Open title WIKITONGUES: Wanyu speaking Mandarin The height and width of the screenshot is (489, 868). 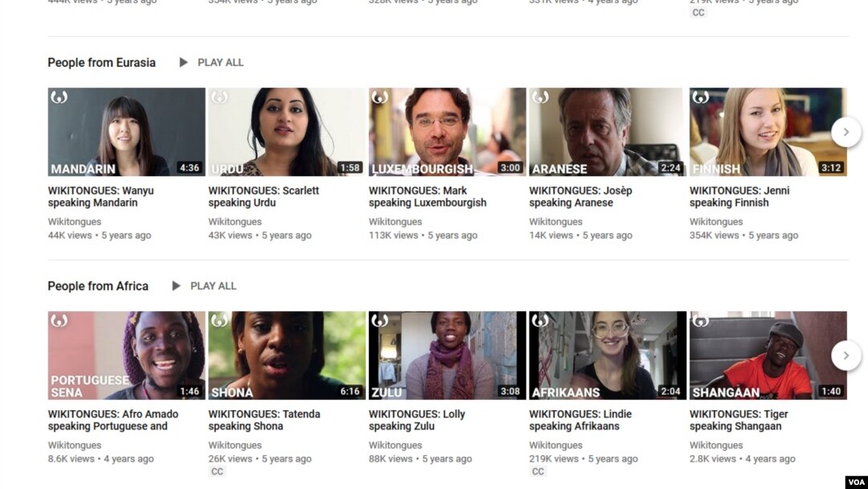[100, 196]
